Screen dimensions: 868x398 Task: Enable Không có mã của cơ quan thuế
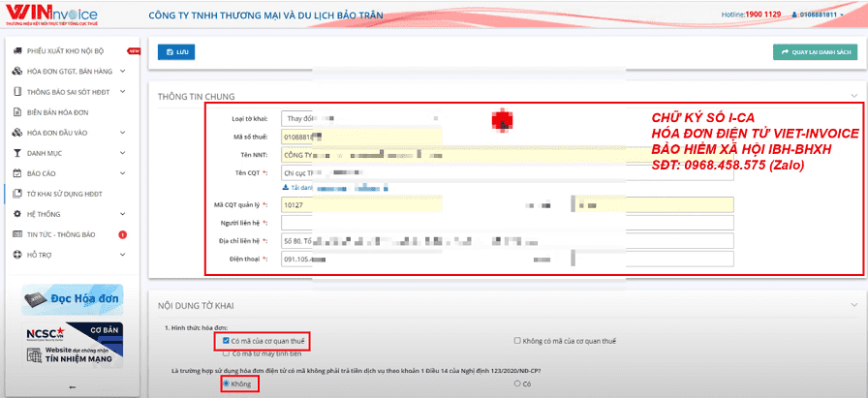517,341
